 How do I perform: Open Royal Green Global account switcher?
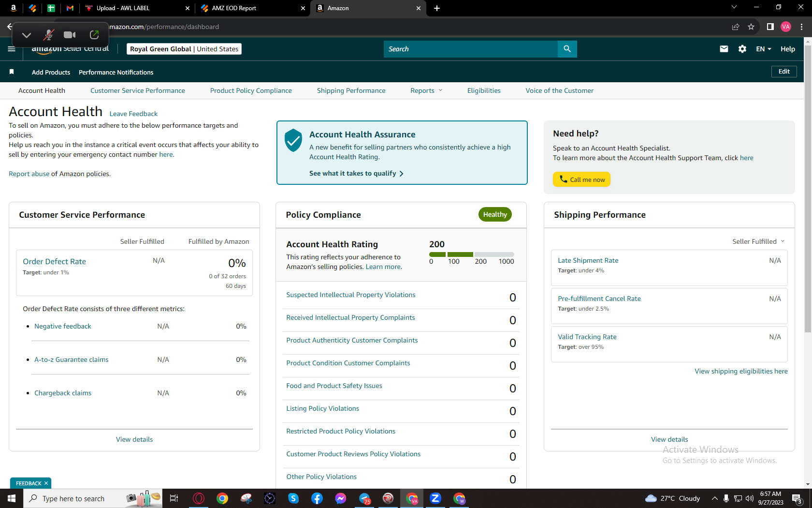click(184, 49)
